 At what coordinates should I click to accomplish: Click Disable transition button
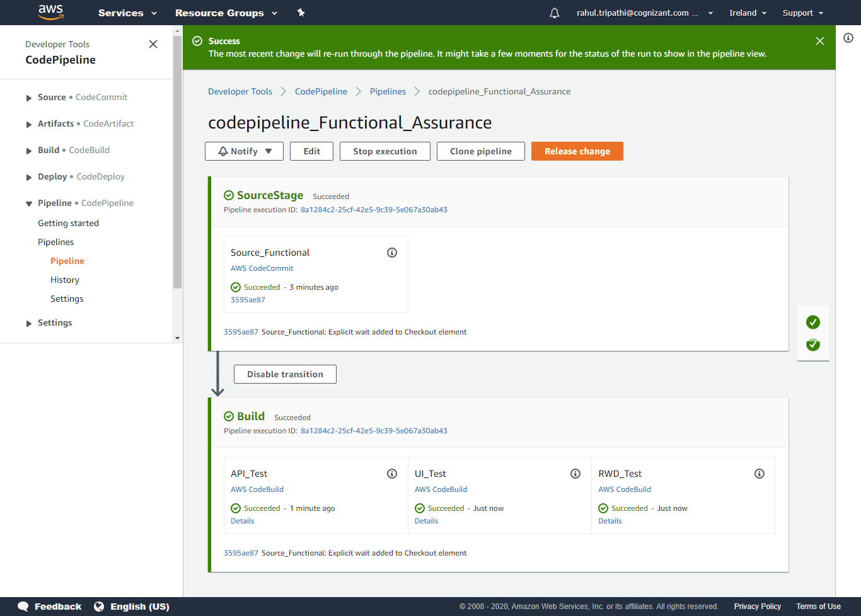(285, 374)
